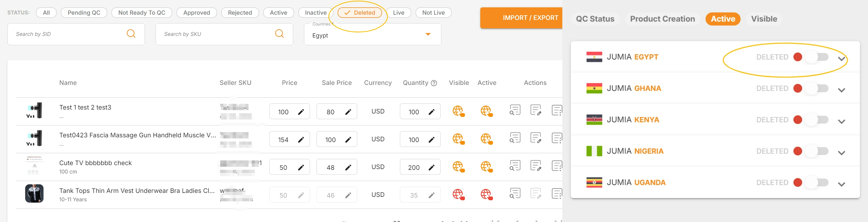Enable the Jumia Uganda active switch
This screenshot has height=222, width=868.
[x=817, y=183]
